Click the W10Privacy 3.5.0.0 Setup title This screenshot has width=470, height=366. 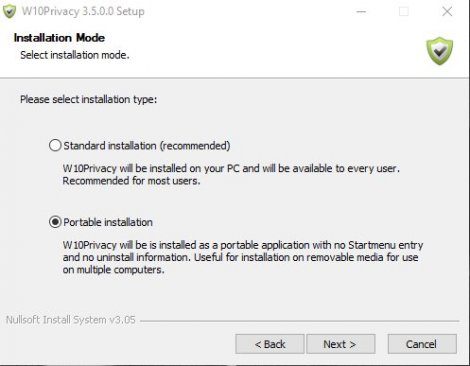[x=83, y=11]
